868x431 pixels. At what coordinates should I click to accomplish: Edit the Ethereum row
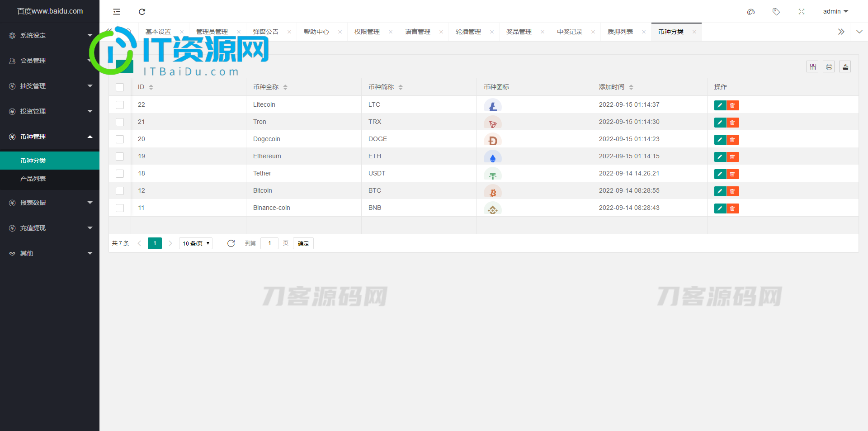[x=720, y=157]
